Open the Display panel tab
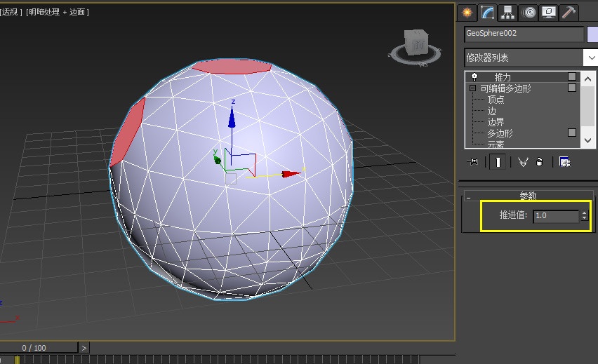The width and height of the screenshot is (598, 364). pyautogui.click(x=548, y=12)
